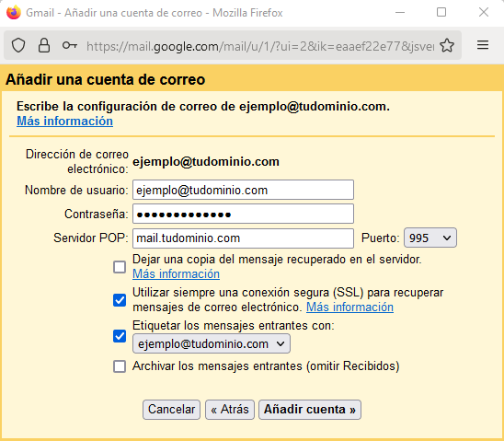Open saved passwords key icon
Screen dimensions: 504x441
click(70, 45)
